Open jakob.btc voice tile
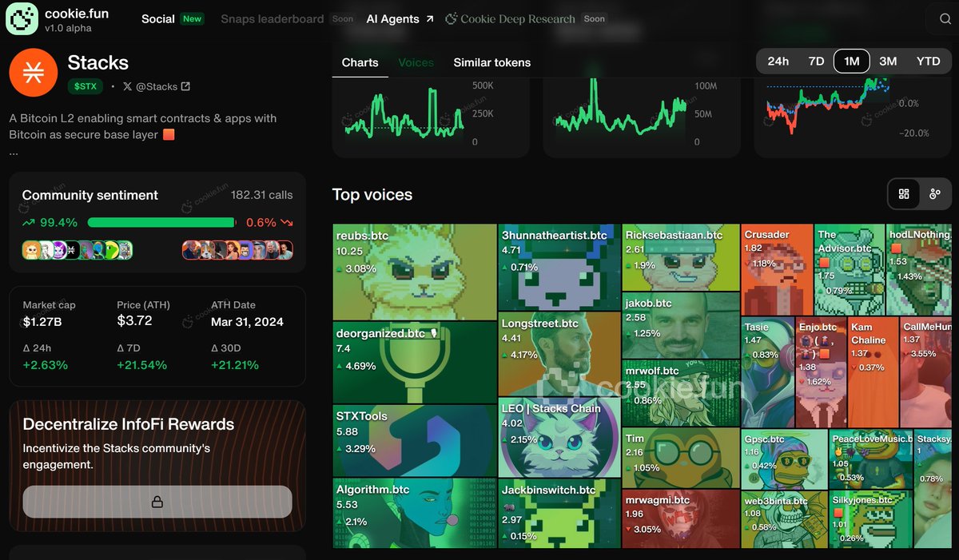This screenshot has width=959, height=560. (681, 325)
